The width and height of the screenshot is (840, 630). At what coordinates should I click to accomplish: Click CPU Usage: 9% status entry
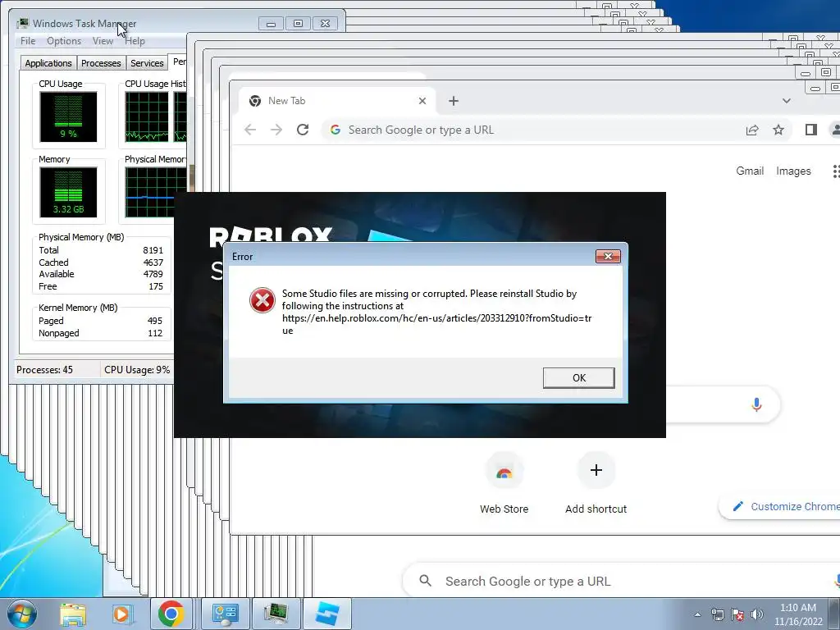137,370
